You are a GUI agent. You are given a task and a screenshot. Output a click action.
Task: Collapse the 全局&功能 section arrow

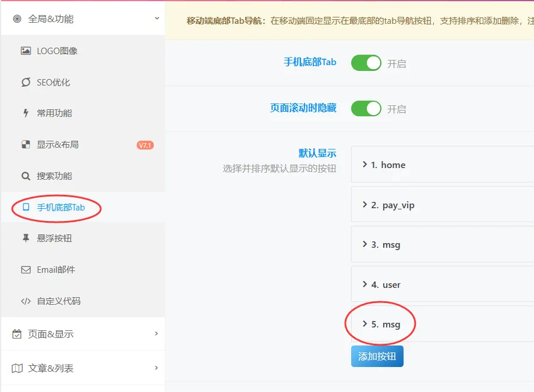(x=157, y=19)
